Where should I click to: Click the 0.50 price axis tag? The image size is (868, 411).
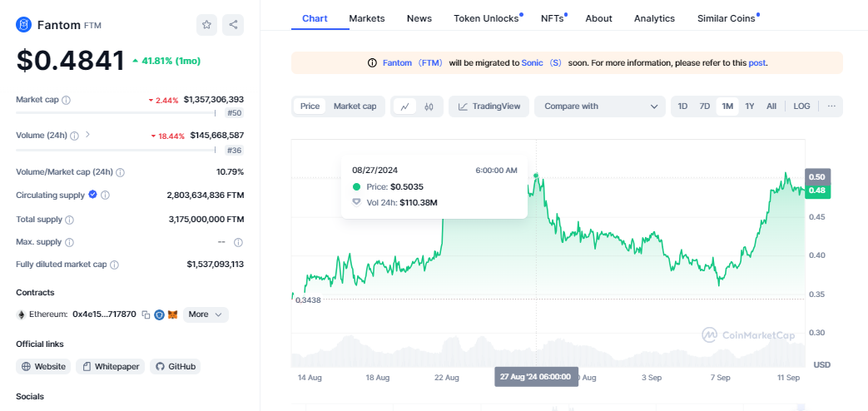click(x=817, y=177)
